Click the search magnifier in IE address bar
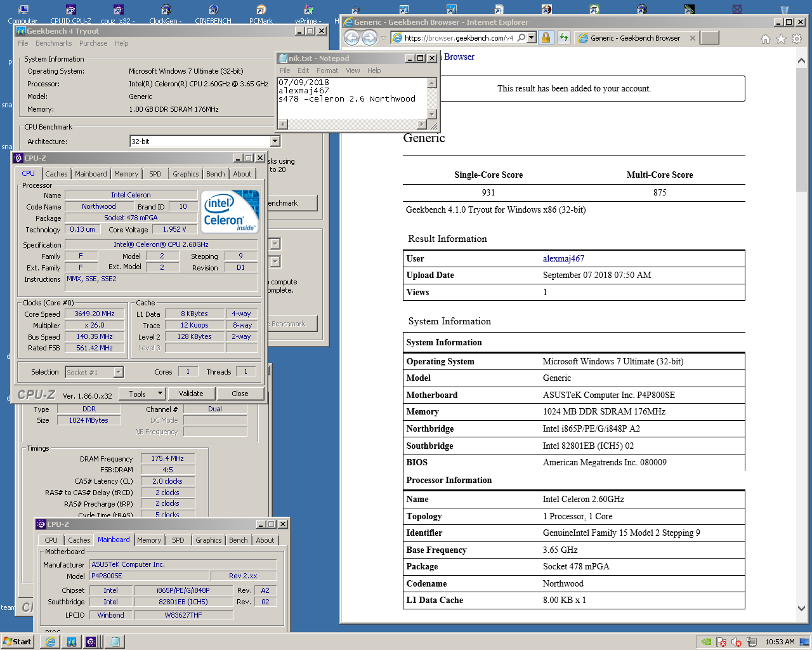 (x=521, y=37)
